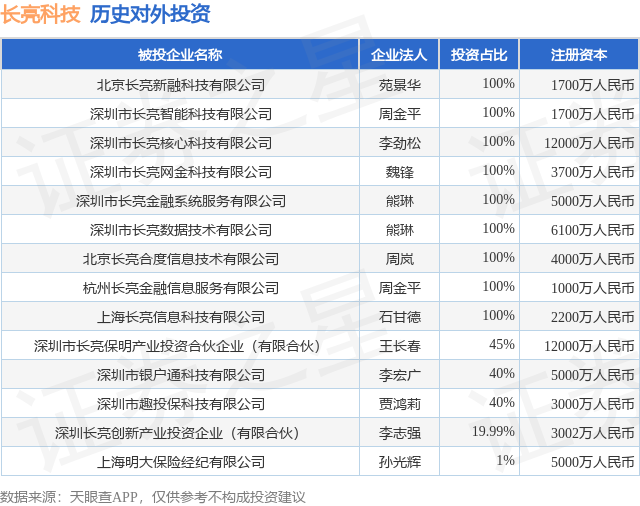This screenshot has width=640, height=506.
Task: Select 上海长亮信息科技有限公司 company name
Action: click(181, 317)
